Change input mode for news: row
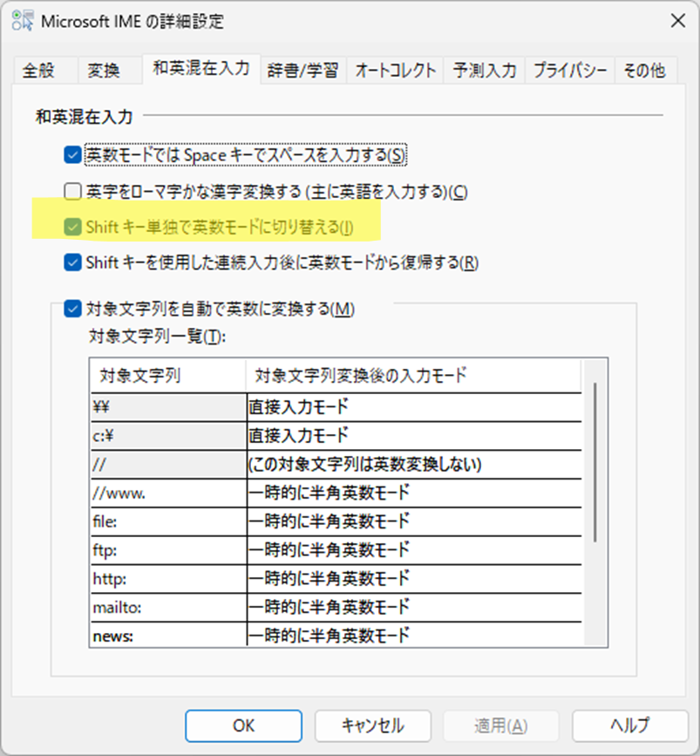The width and height of the screenshot is (700, 756). [x=414, y=636]
